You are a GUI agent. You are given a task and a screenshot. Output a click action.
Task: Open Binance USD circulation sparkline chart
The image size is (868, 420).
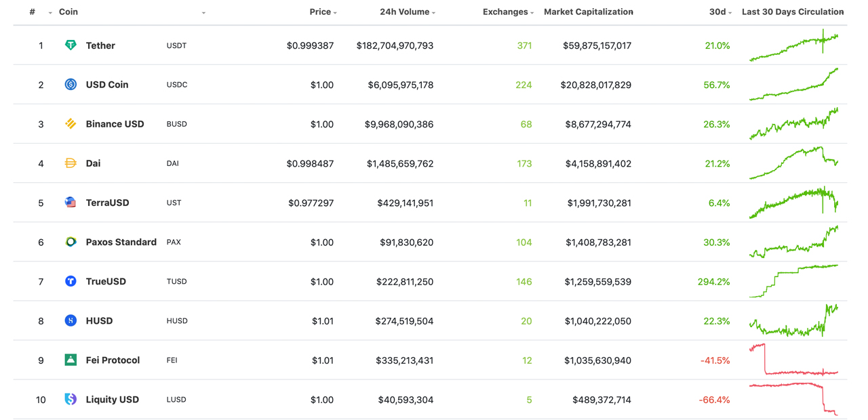[x=793, y=124]
